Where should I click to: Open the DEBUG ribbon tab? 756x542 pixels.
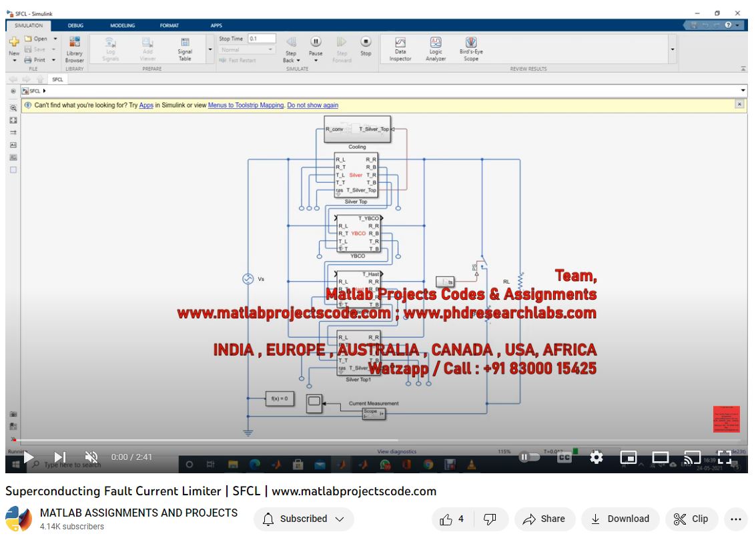75,25
